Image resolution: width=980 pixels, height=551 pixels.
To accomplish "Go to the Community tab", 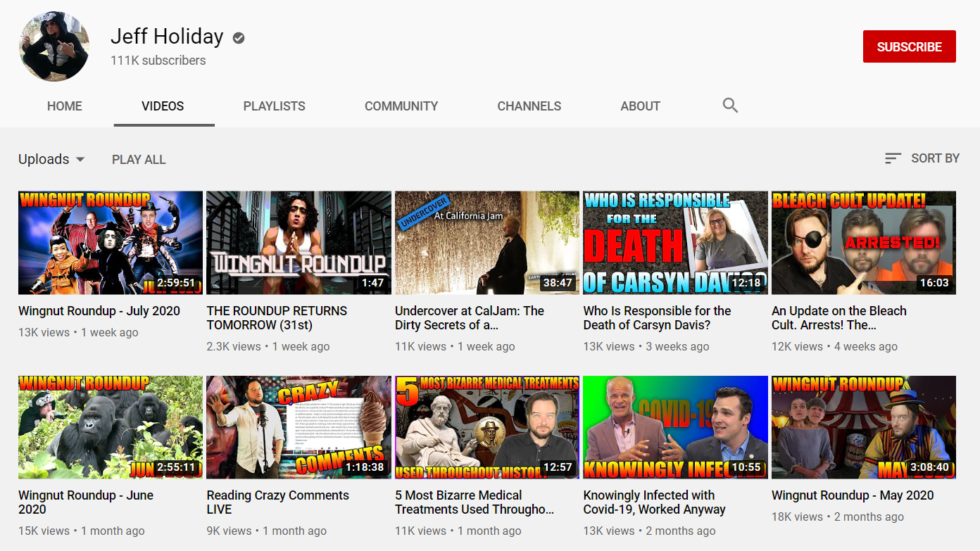I will pyautogui.click(x=401, y=106).
